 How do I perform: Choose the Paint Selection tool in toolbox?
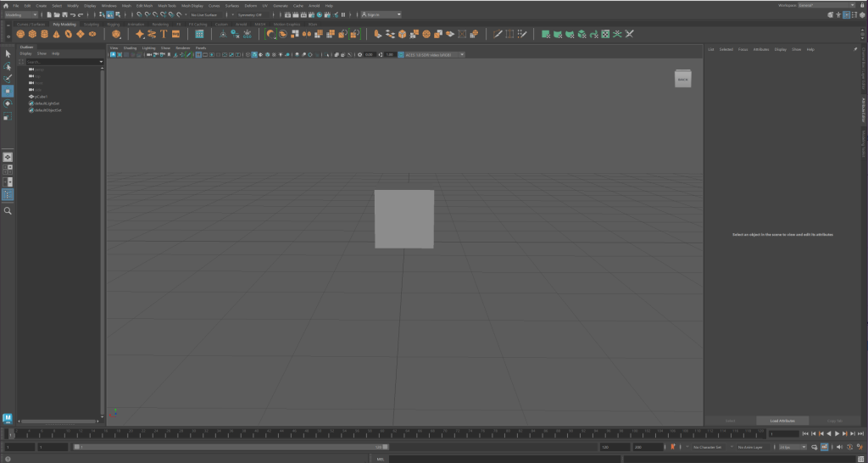pyautogui.click(x=8, y=77)
